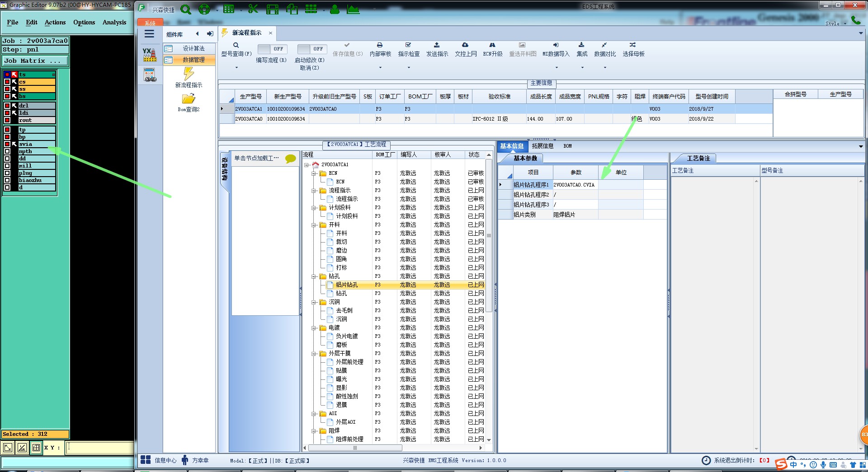The image size is (868, 472).
Task: Click 内部审核 printer tool
Action: [380, 49]
